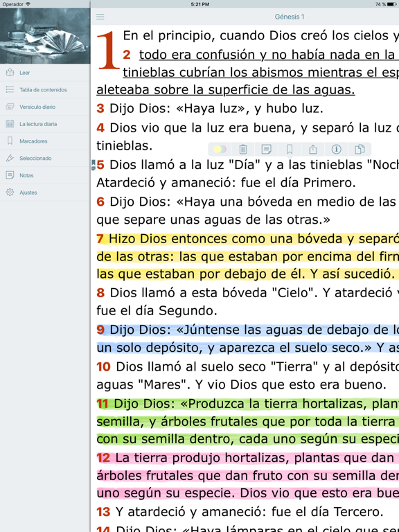Tap the sidebar header lamp image
The height and width of the screenshot is (532, 399).
(x=45, y=36)
